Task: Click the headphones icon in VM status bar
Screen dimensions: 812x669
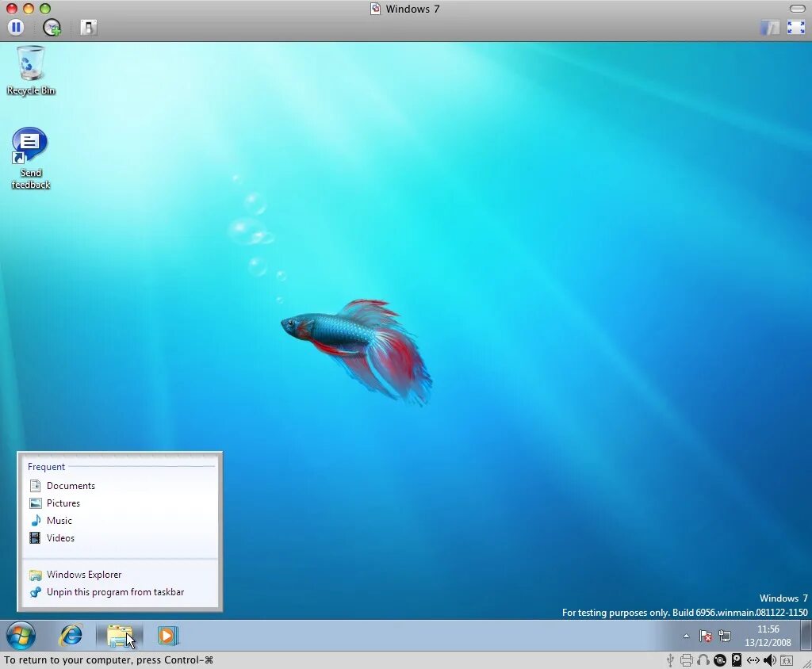Action: (x=703, y=660)
